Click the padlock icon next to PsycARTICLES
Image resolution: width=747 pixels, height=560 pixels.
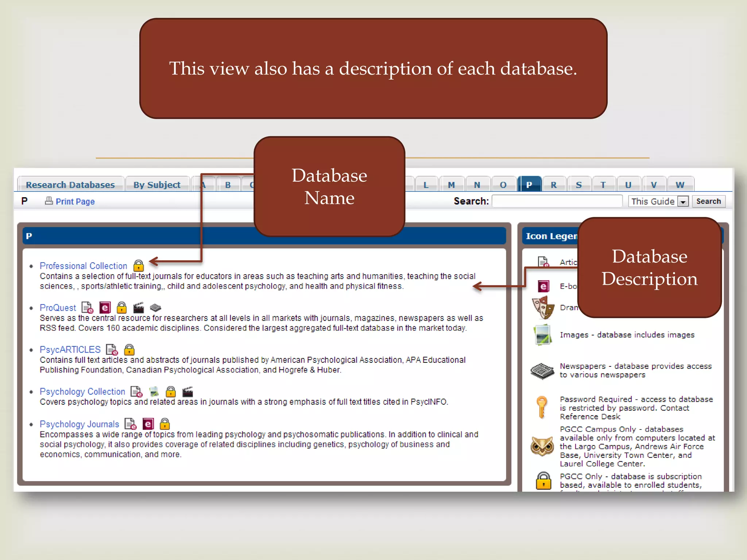(129, 349)
